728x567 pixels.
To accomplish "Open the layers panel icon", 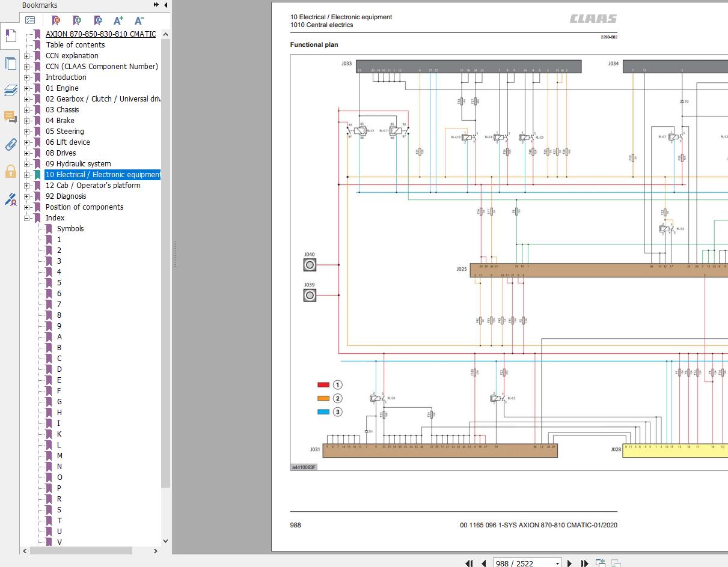I will click(x=10, y=90).
